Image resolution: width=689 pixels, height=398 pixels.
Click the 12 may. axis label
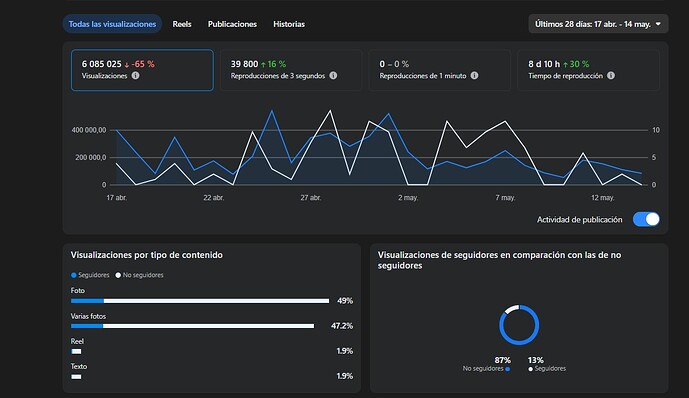[602, 198]
